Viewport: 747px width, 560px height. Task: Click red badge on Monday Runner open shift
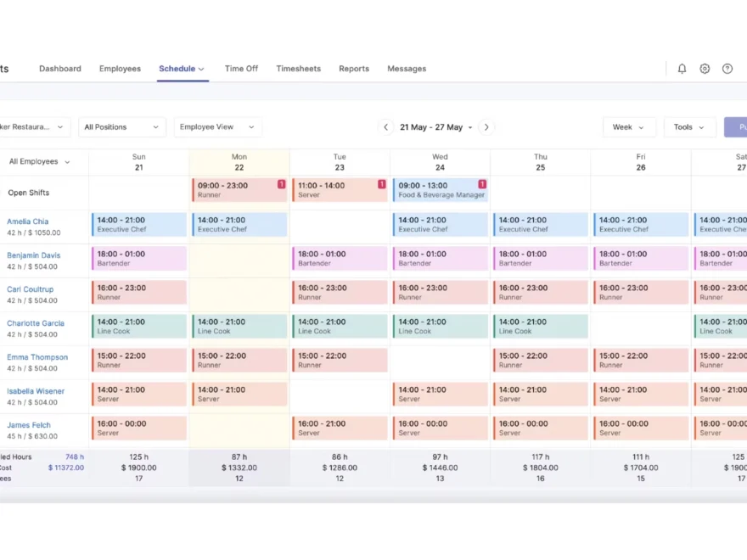[281, 184]
